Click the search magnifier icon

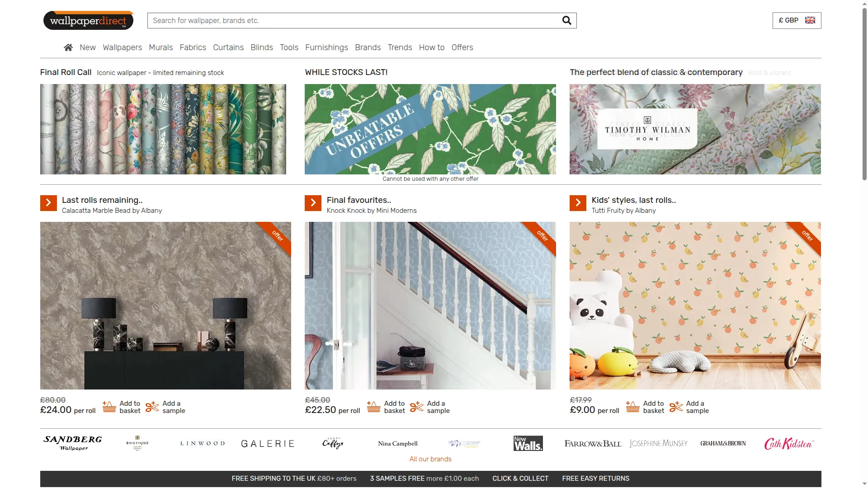coord(566,20)
